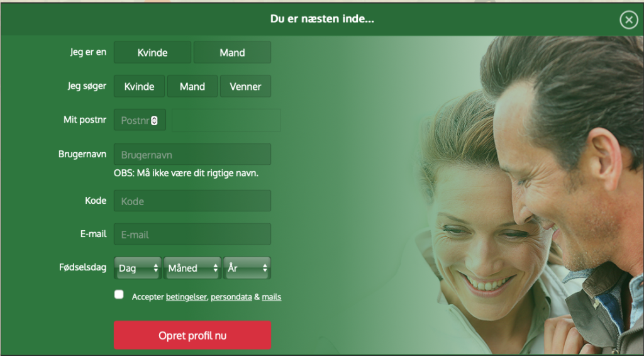Open the Måned birthday dropdown

coord(192,268)
